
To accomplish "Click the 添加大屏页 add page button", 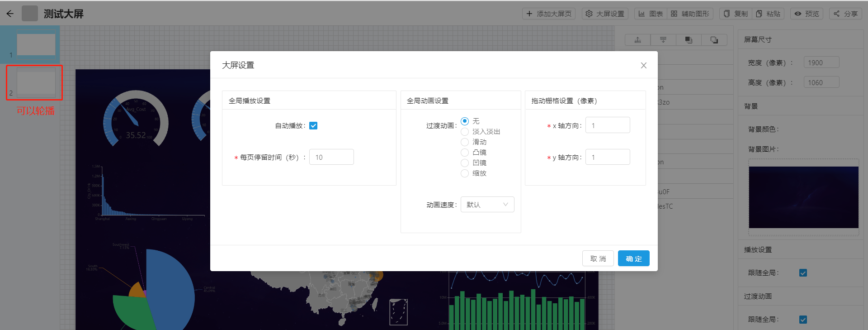I will 549,14.
